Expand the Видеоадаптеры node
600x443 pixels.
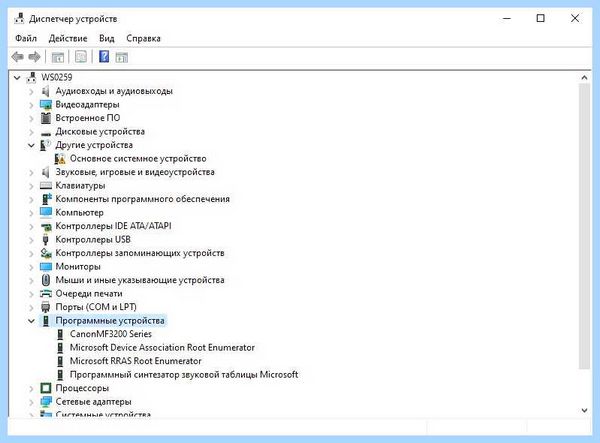click(31, 104)
